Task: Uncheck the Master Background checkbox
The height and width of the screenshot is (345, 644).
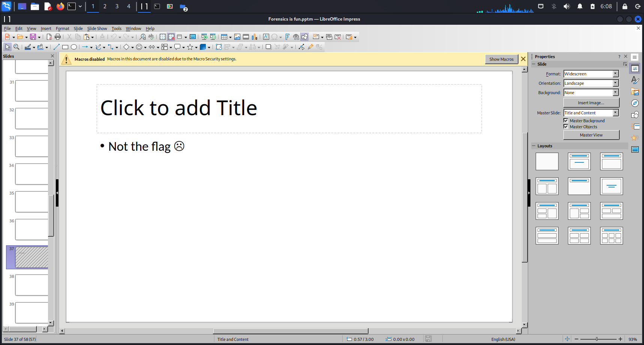Action: pos(566,121)
